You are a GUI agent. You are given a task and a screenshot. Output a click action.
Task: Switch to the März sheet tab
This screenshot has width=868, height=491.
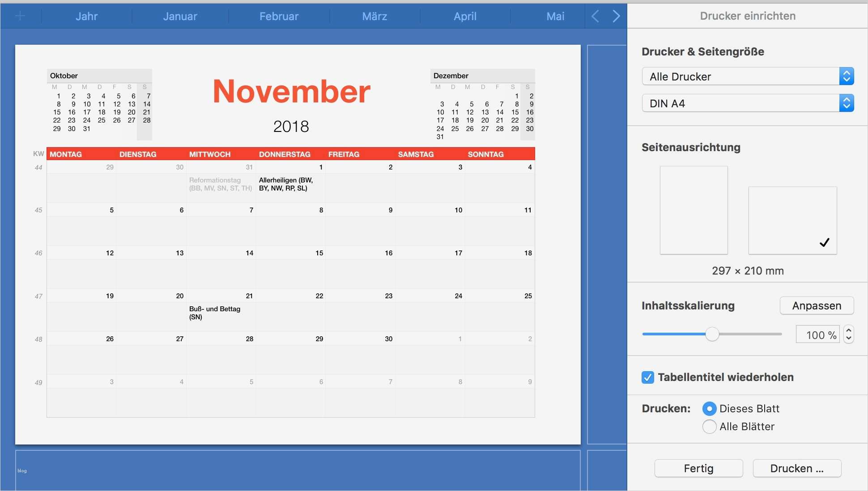pyautogui.click(x=374, y=16)
